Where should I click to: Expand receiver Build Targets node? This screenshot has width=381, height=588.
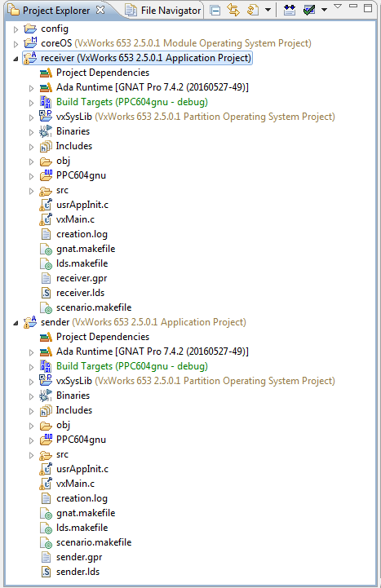click(x=32, y=103)
